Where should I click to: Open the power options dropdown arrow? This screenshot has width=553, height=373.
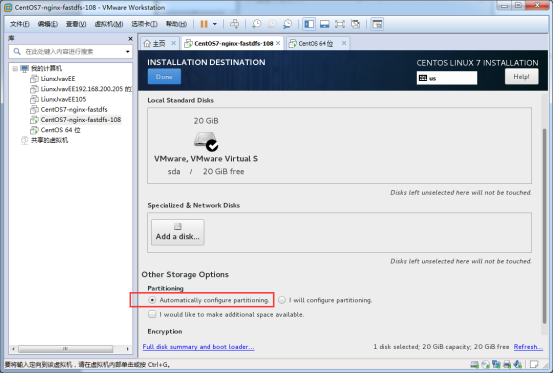click(x=215, y=24)
